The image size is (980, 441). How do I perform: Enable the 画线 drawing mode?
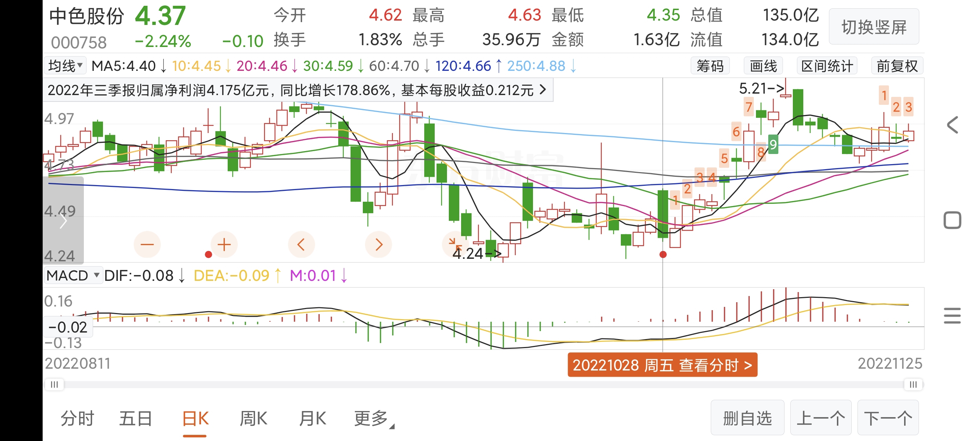point(763,66)
